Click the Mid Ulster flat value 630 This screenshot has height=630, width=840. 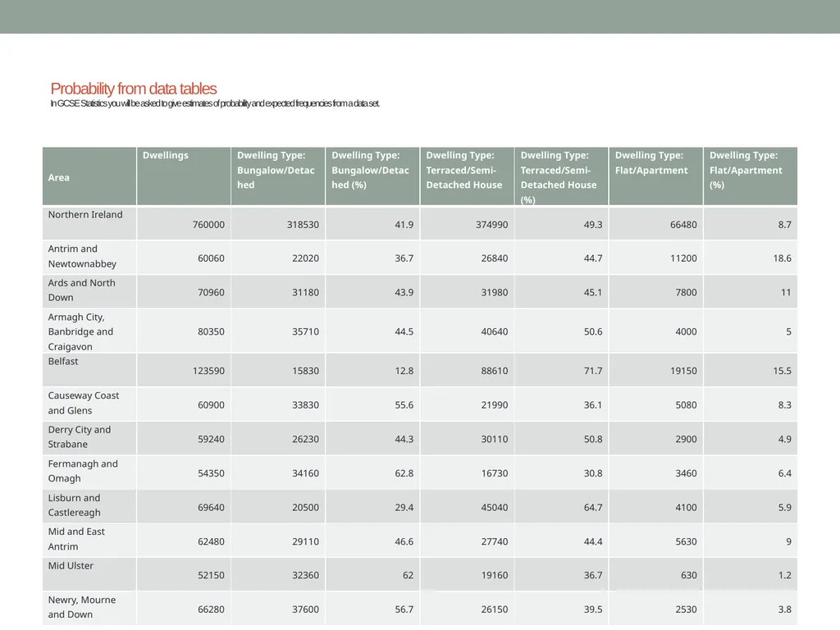pyautogui.click(x=689, y=575)
